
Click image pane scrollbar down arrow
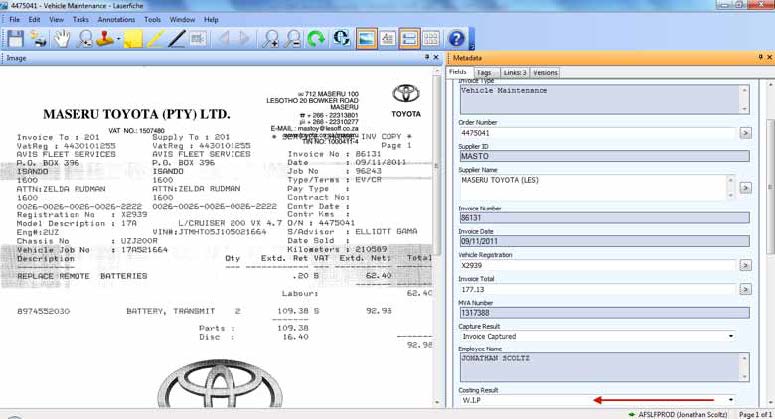coord(437,403)
